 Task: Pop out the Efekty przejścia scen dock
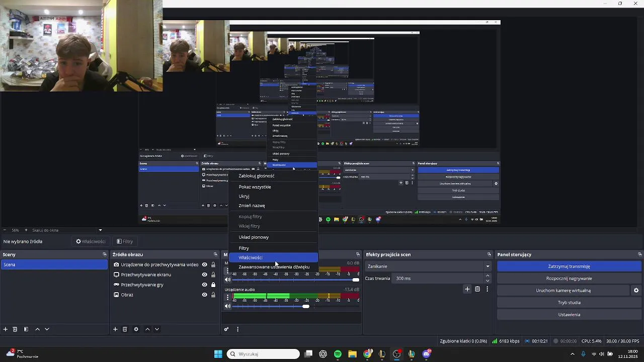tap(489, 254)
